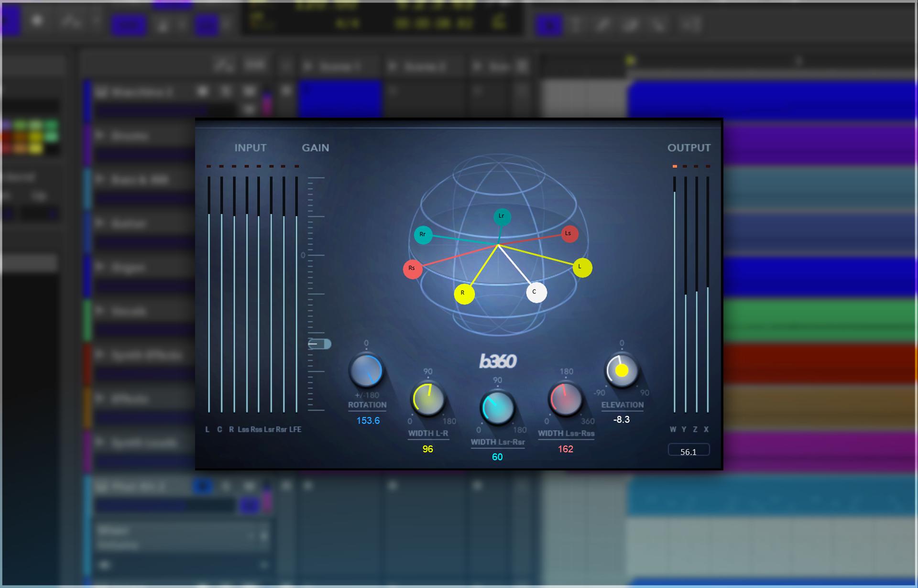The width and height of the screenshot is (918, 588).
Task: Click the Rotation value 153.6
Action: pyautogui.click(x=368, y=421)
